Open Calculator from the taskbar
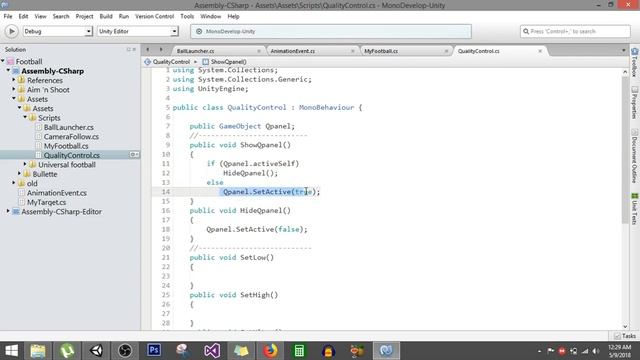The height and width of the screenshot is (360, 640). (299, 351)
